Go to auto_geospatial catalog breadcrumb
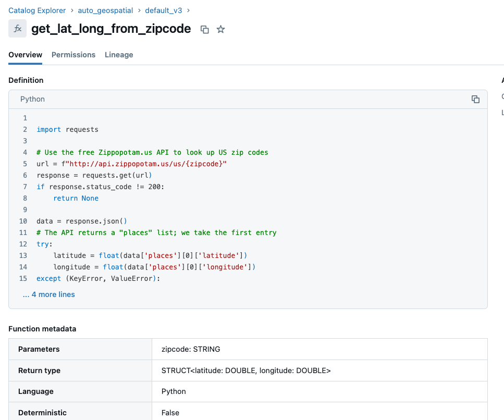The image size is (504, 420). [105, 10]
